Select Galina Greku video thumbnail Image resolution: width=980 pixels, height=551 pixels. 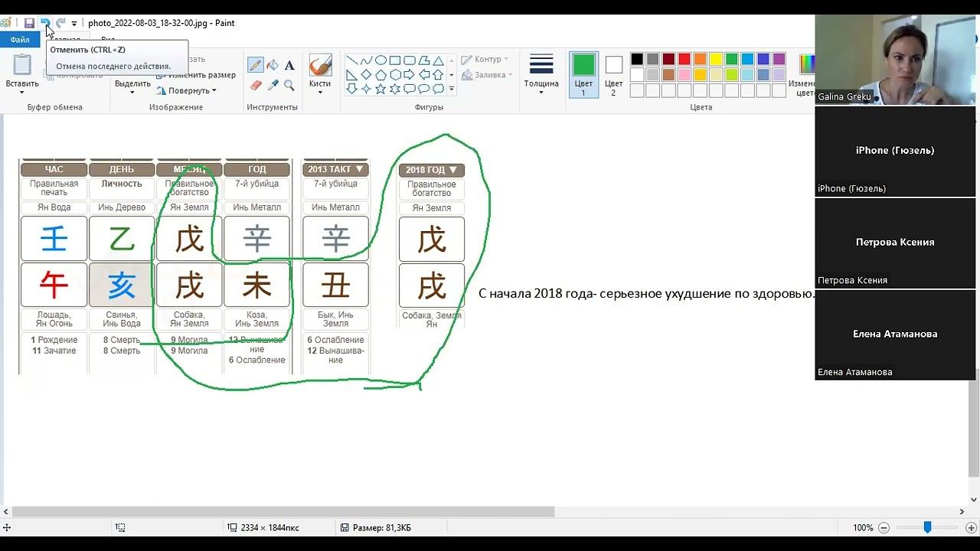click(x=895, y=60)
